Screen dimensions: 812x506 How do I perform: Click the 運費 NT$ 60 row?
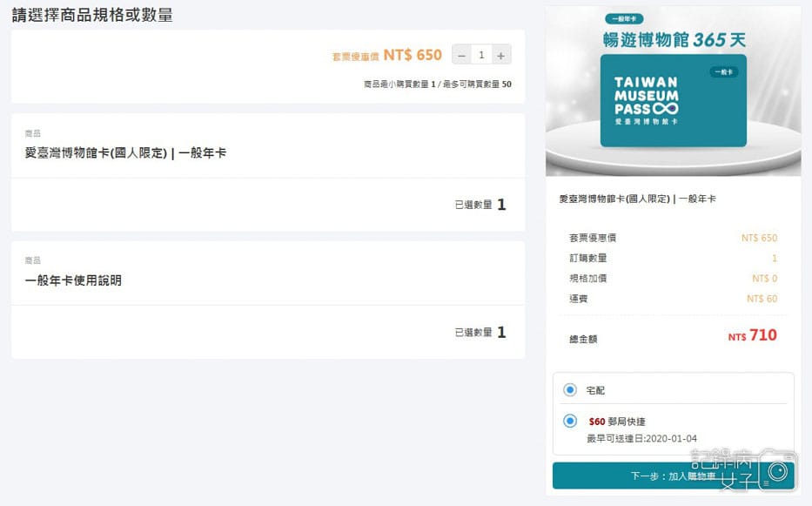coord(673,299)
